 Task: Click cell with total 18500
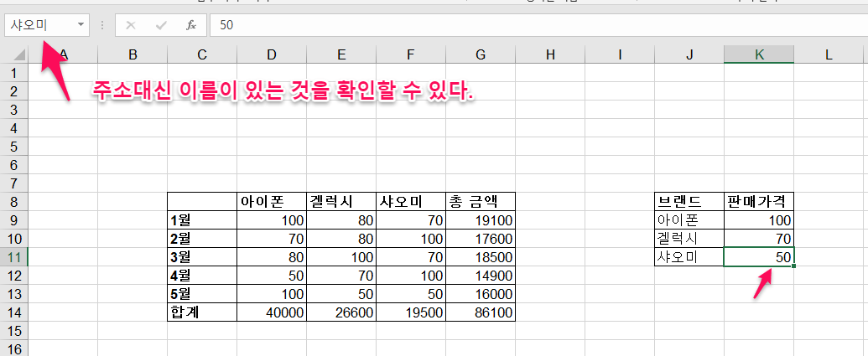tap(481, 257)
